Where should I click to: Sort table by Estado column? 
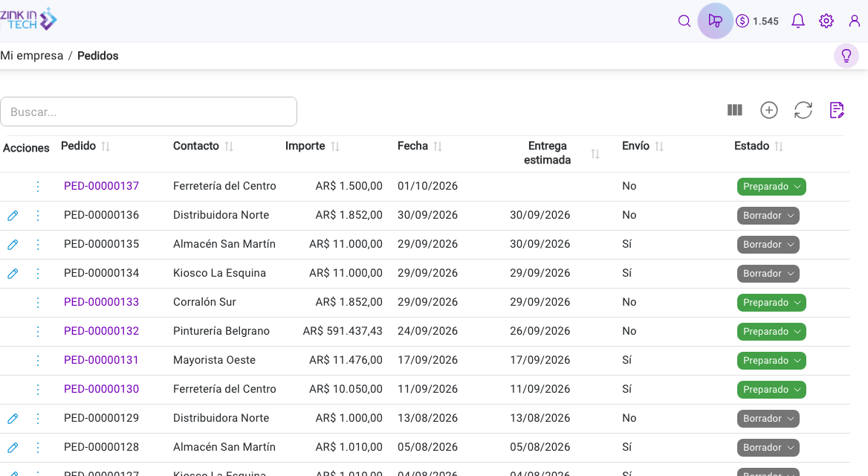click(779, 147)
